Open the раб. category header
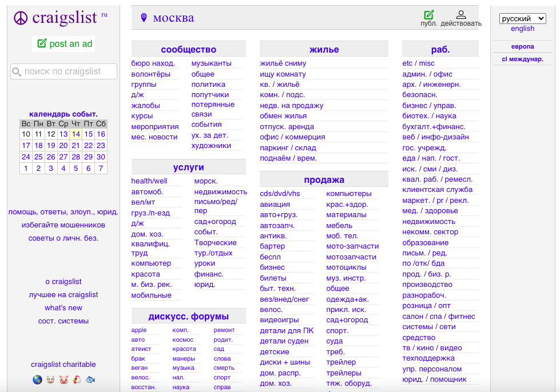The image size is (560, 392). (x=440, y=49)
